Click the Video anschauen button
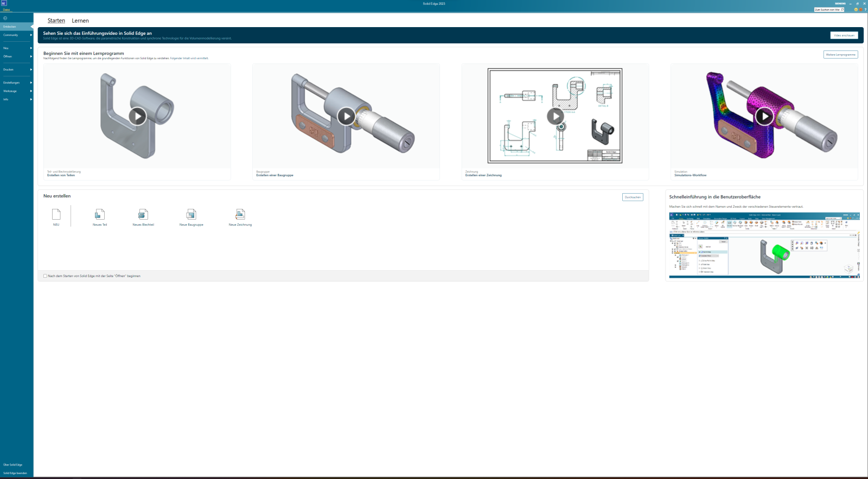Image resolution: width=868 pixels, height=479 pixels. tap(844, 35)
